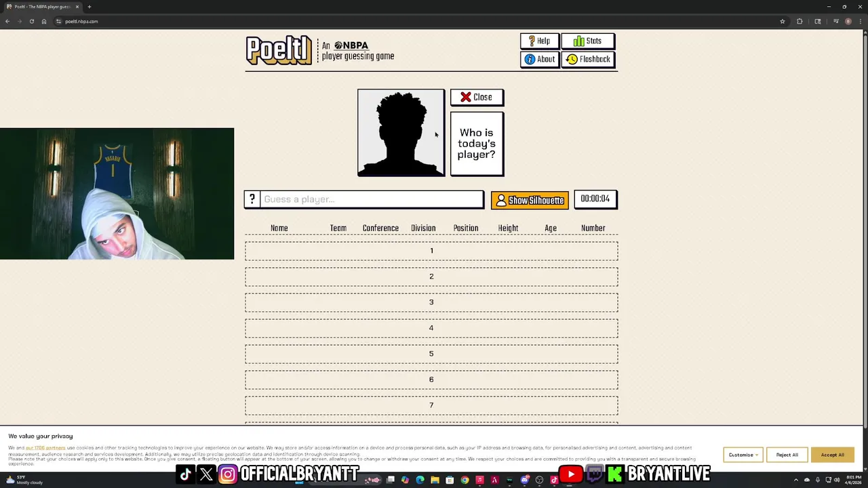Open the Stats bar chart button

[x=587, y=41]
